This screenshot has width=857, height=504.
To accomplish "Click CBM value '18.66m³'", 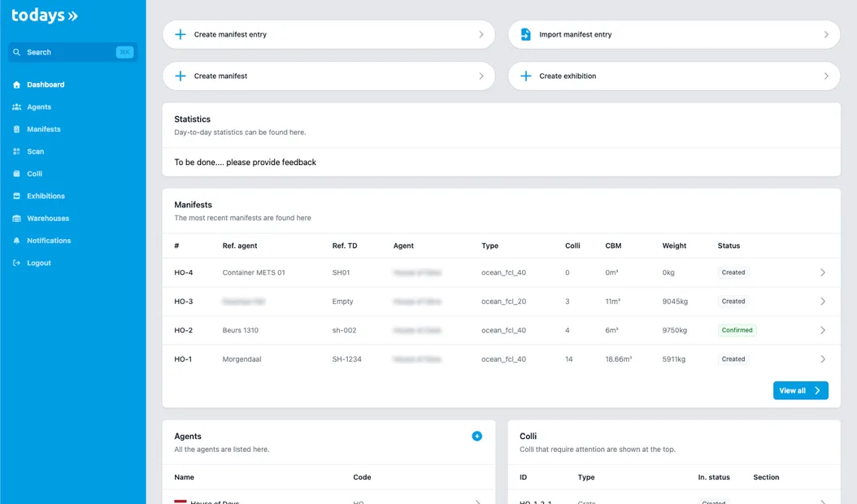I will (x=618, y=359).
